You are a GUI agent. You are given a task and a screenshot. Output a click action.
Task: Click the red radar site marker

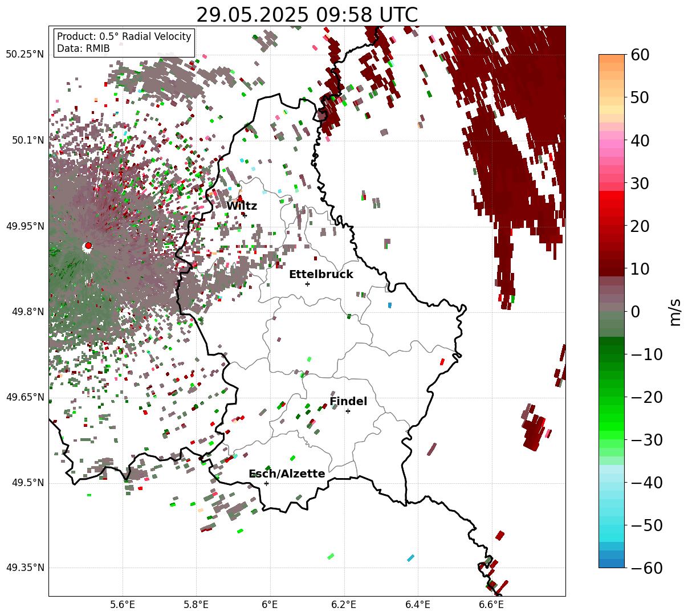pyautogui.click(x=88, y=246)
